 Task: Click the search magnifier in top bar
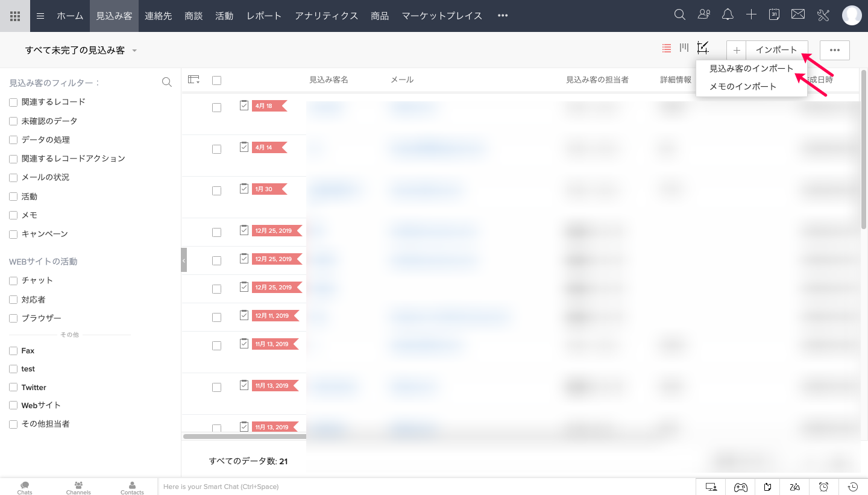pyautogui.click(x=679, y=15)
